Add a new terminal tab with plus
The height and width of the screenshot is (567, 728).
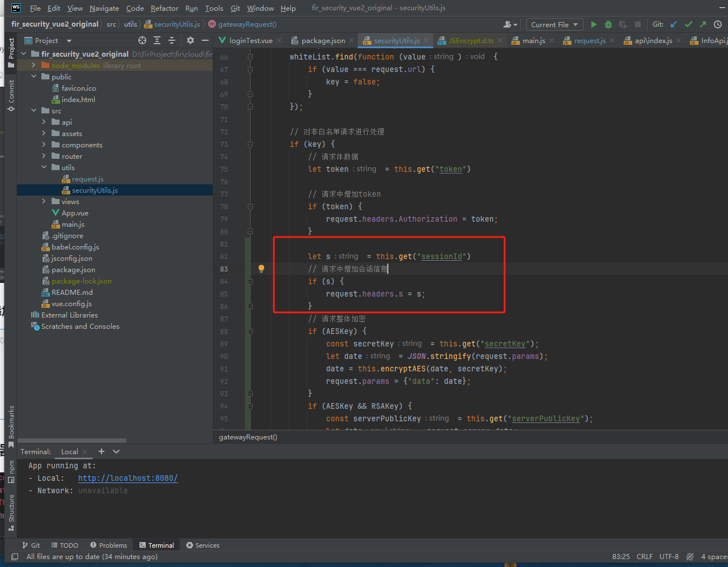pyautogui.click(x=101, y=451)
